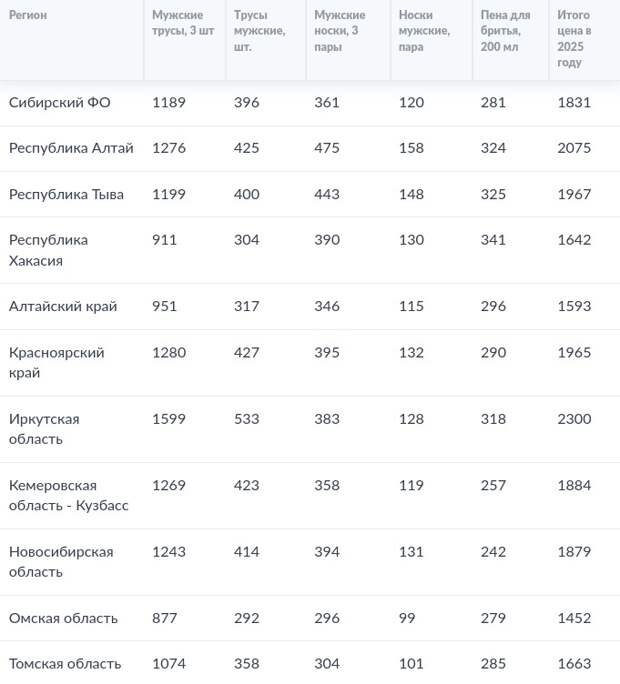
Task: Click the Томская область row label
Action: pyautogui.click(x=65, y=663)
